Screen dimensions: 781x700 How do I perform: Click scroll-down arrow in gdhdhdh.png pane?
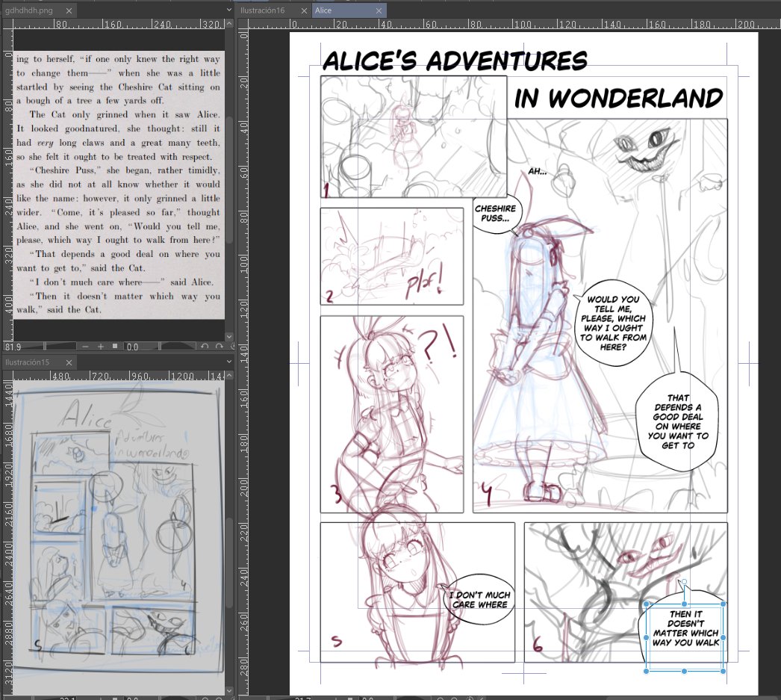pyautogui.click(x=229, y=337)
